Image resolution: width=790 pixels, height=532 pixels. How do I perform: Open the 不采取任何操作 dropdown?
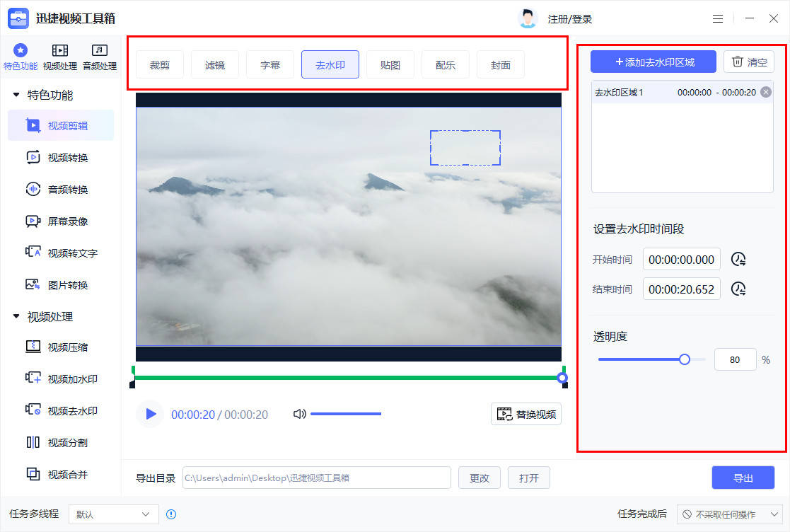[730, 514]
